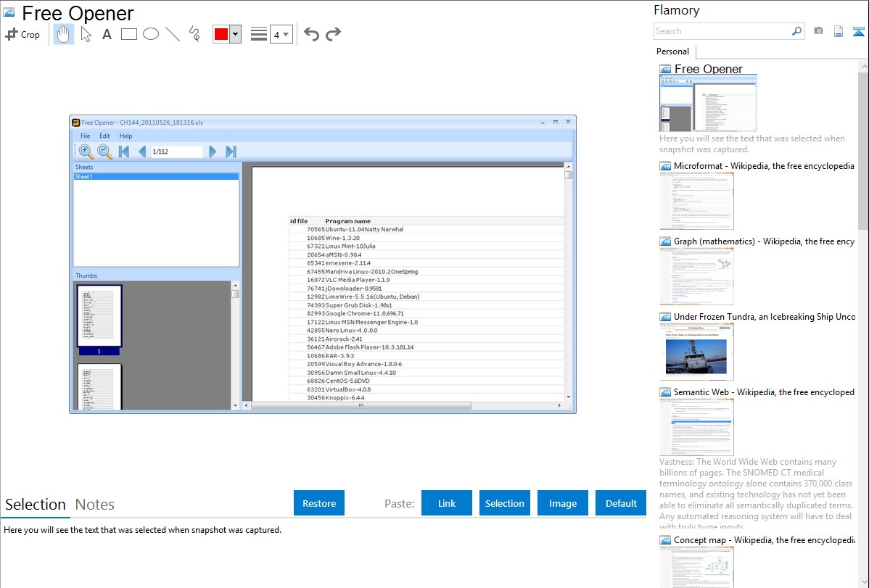Open the line width 4 dropdown
The image size is (869, 588).
(x=281, y=34)
